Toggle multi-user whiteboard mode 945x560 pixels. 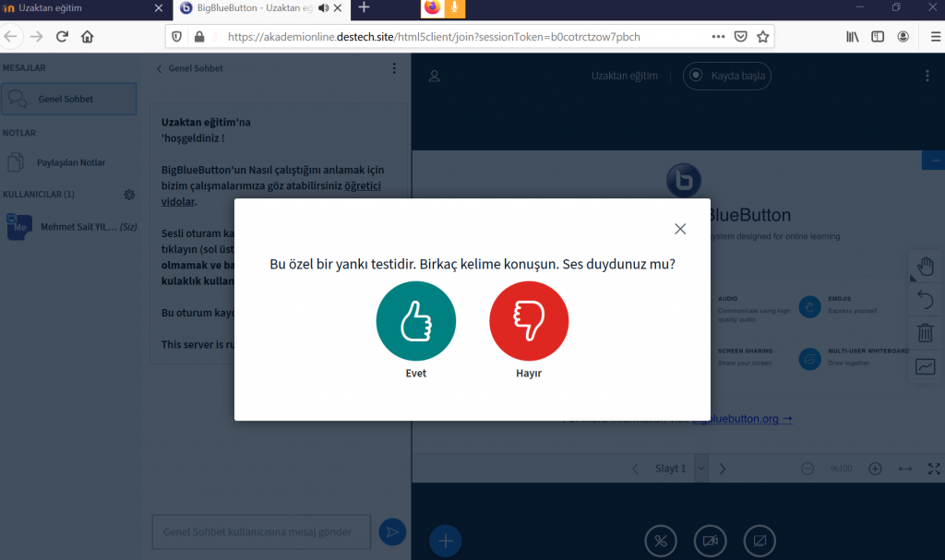tap(925, 366)
